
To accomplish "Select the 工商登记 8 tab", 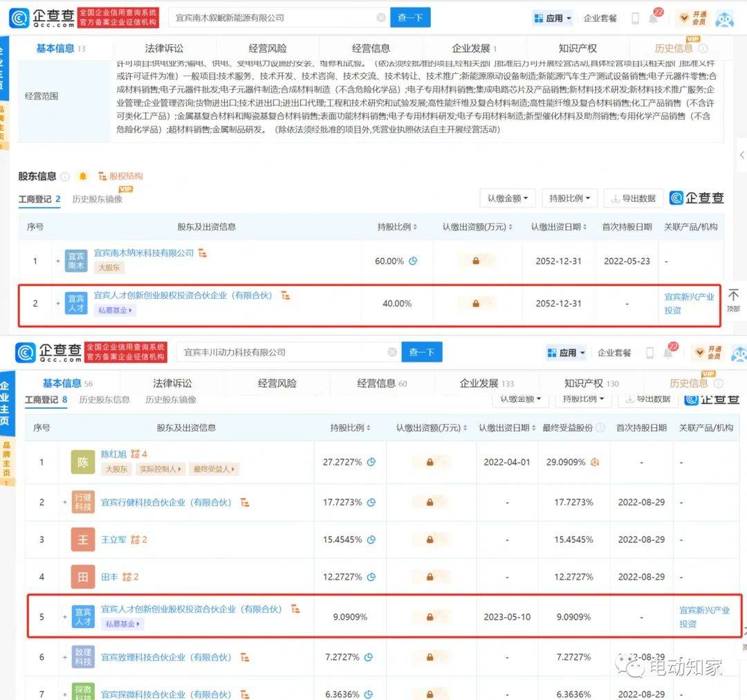I will [x=46, y=400].
